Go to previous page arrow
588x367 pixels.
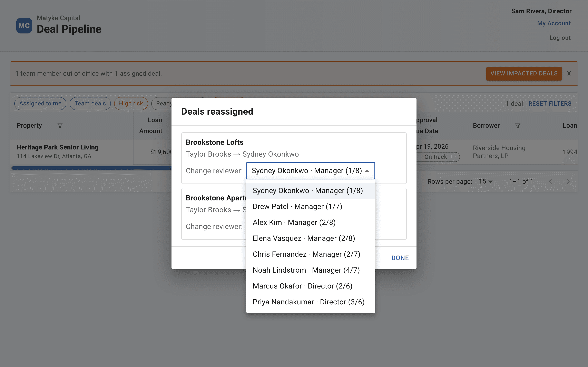pyautogui.click(x=551, y=181)
